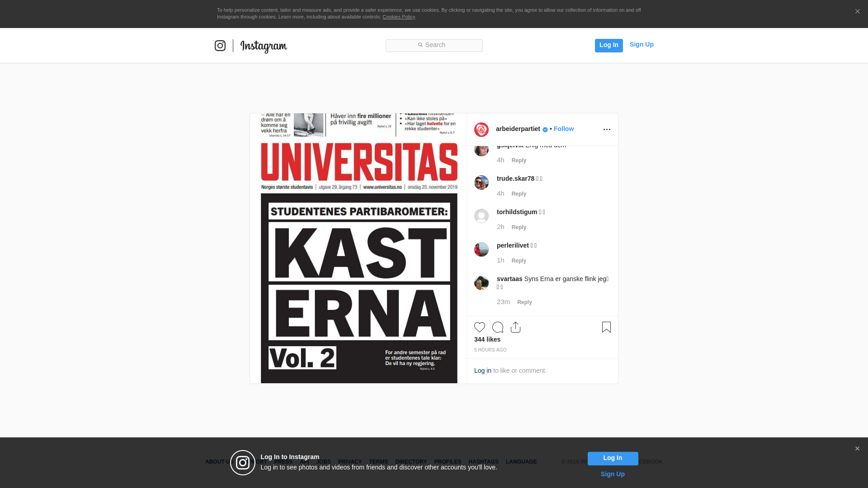Save post with bookmark icon
868x488 pixels.
pos(606,327)
